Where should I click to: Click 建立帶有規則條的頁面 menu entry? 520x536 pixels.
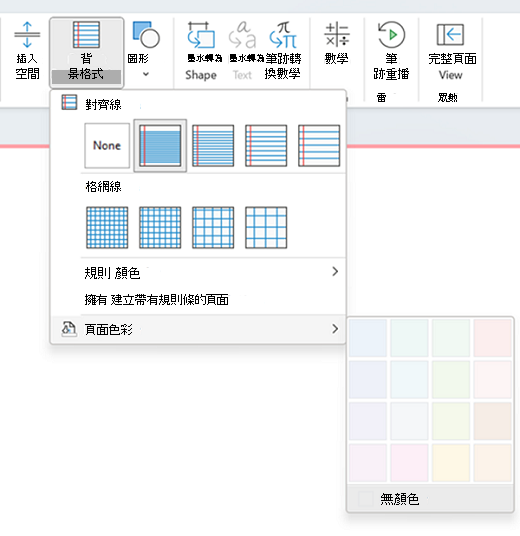(x=198, y=300)
